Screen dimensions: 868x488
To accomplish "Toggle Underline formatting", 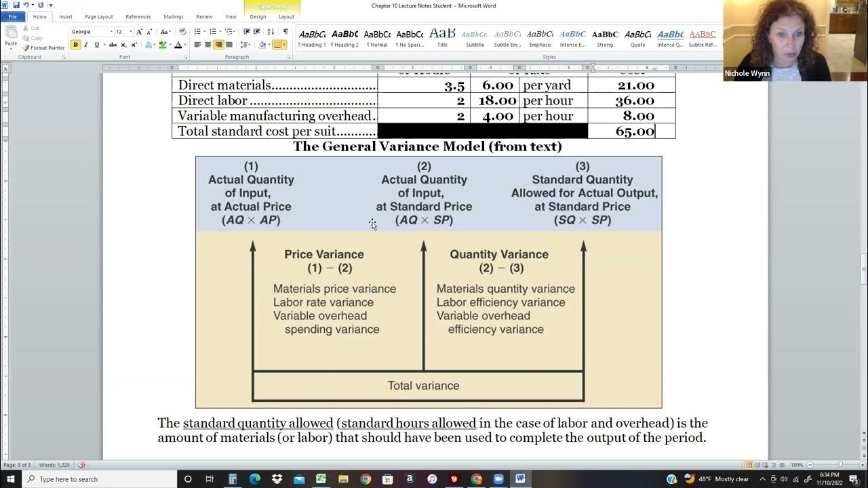I will point(96,45).
